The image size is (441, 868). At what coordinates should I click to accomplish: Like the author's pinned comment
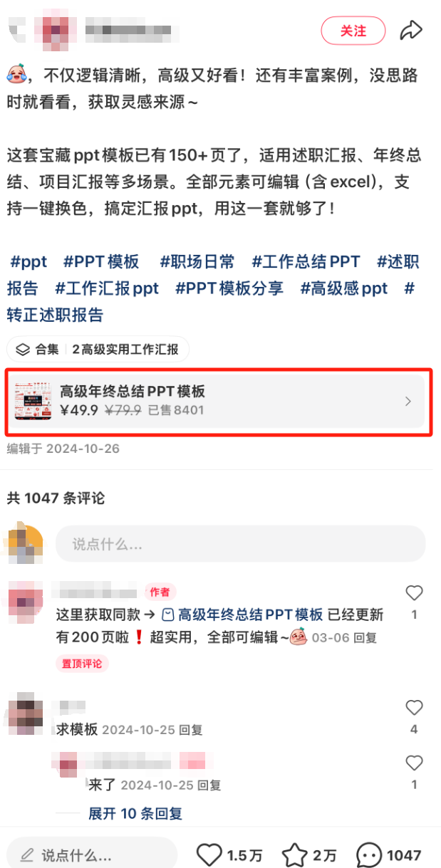(x=414, y=593)
